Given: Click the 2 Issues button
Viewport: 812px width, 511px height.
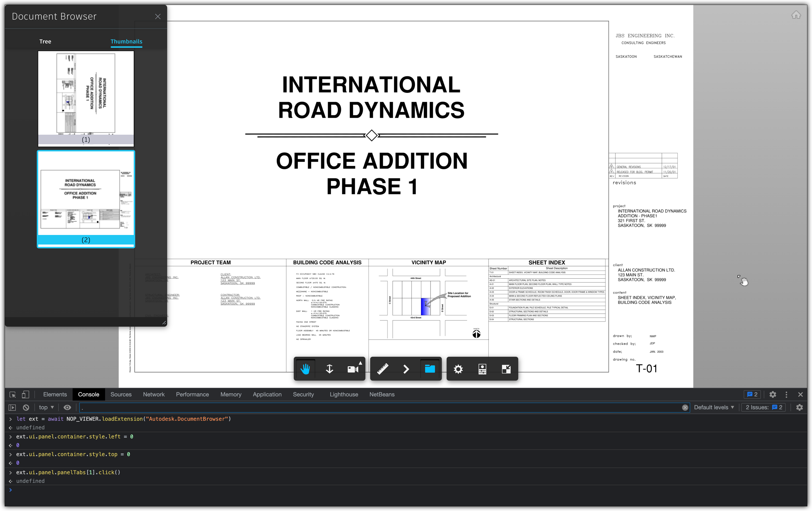Looking at the screenshot, I should [764, 408].
